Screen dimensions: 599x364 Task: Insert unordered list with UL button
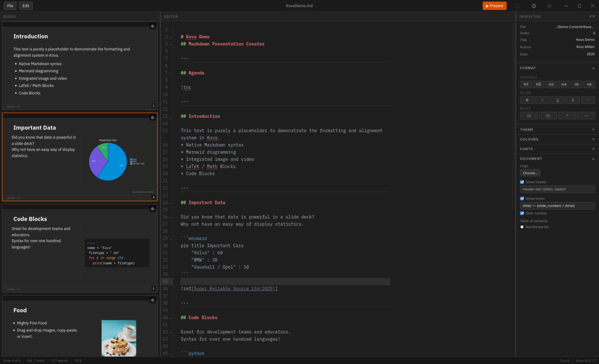click(529, 116)
